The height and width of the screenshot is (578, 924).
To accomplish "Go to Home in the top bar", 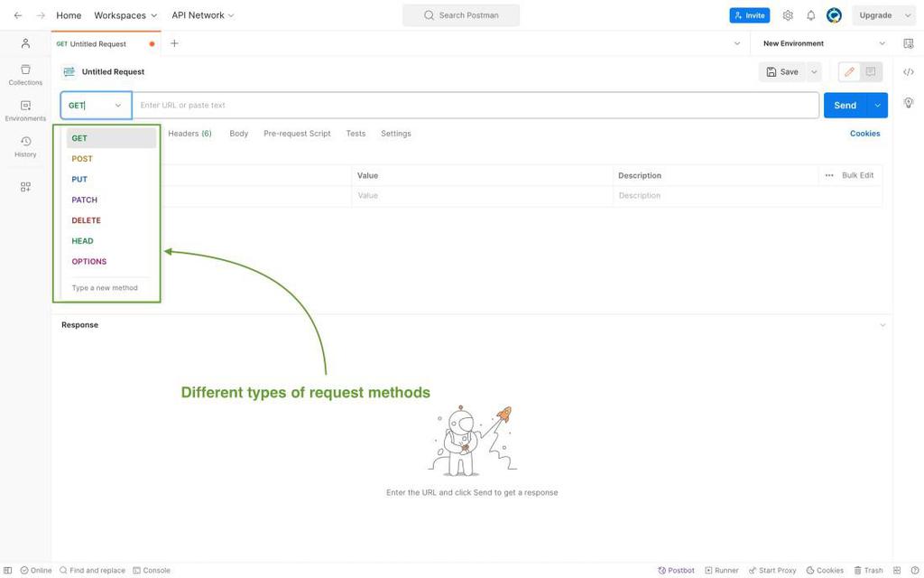I will click(69, 15).
